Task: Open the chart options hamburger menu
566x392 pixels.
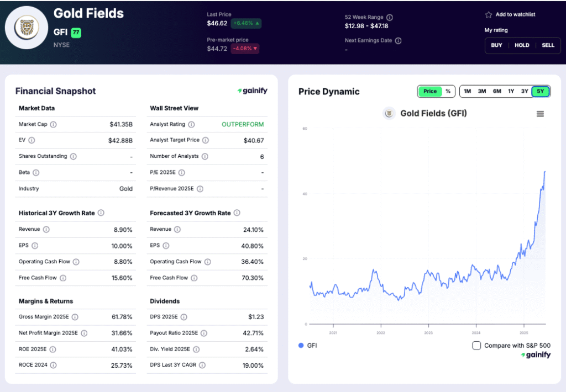Action: [540, 114]
